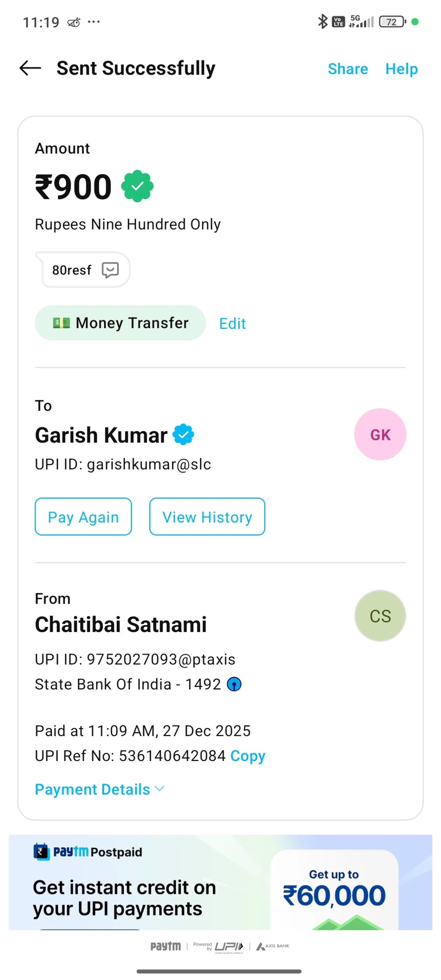Screen dimensions: 441x980
Task: Open View History for Garish Kumar
Action: pos(207,517)
